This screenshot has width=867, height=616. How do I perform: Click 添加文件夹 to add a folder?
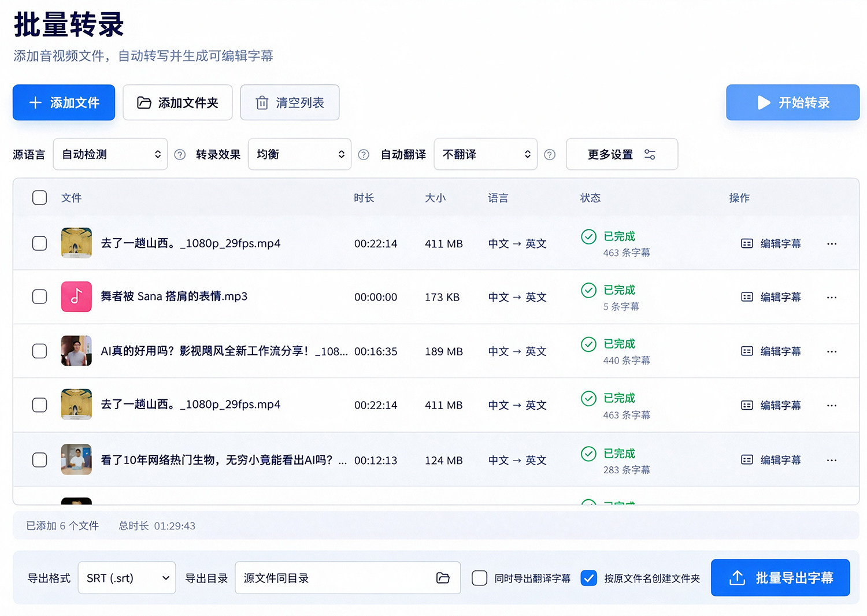click(x=177, y=103)
